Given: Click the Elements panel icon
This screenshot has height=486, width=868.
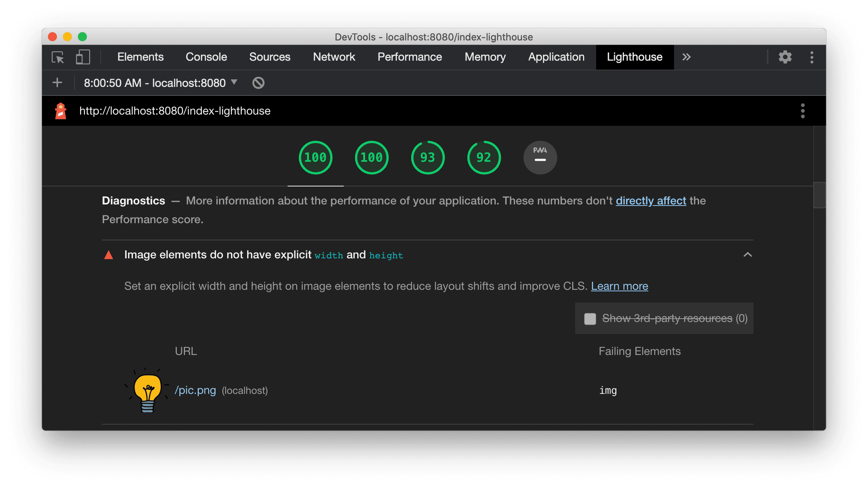Looking at the screenshot, I should coord(139,56).
